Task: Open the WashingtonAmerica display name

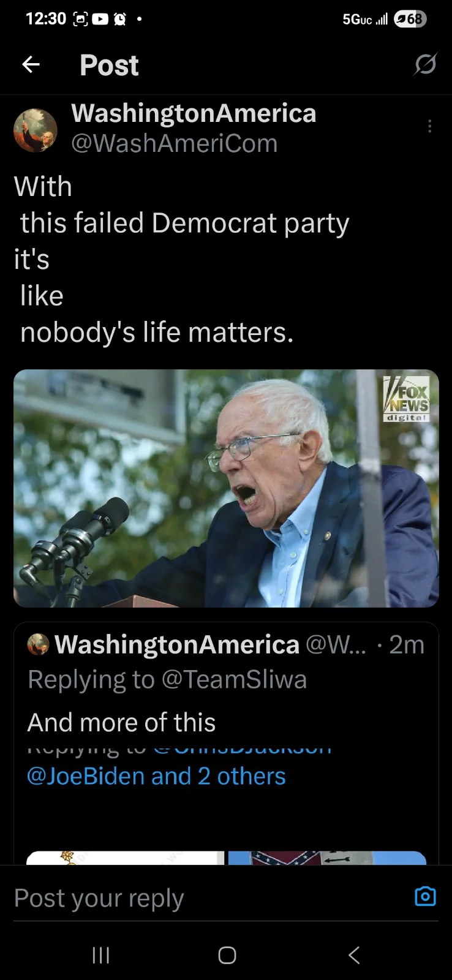Action: [x=194, y=113]
